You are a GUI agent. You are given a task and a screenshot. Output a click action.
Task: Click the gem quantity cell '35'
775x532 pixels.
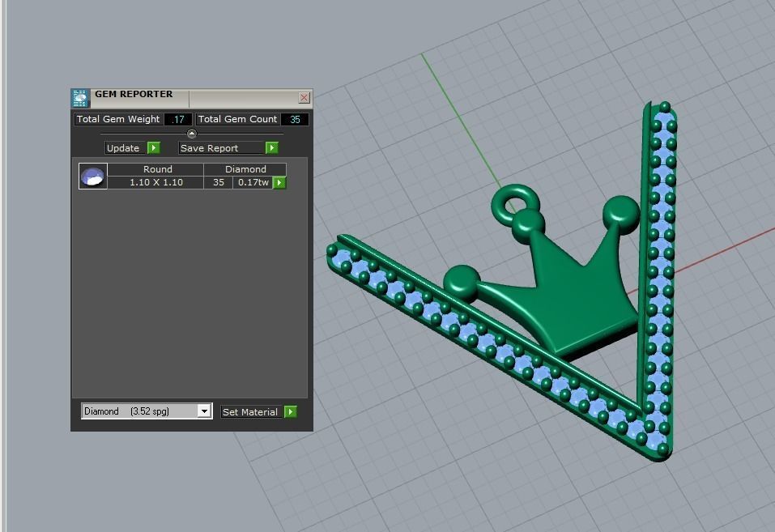[x=219, y=182]
